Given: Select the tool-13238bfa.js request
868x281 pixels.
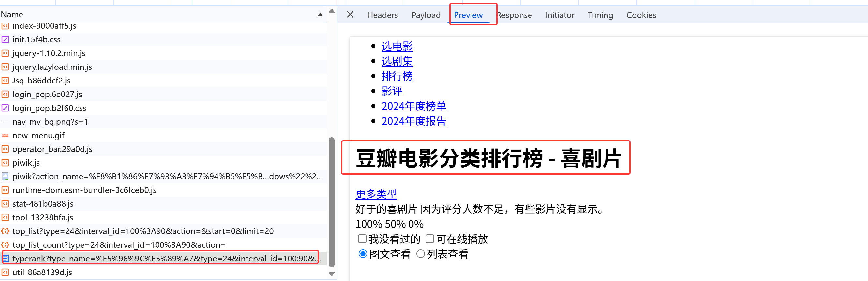Looking at the screenshot, I should [x=163, y=217].
